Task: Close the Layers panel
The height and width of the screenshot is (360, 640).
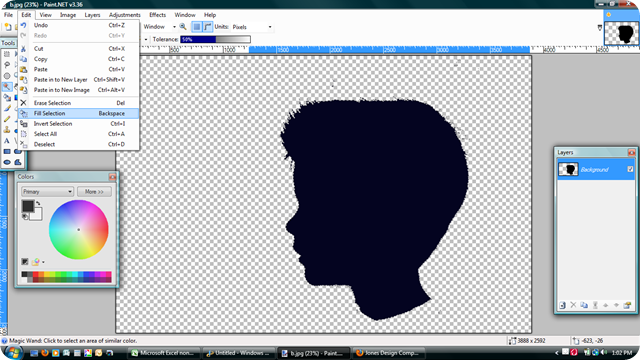Action: click(631, 152)
